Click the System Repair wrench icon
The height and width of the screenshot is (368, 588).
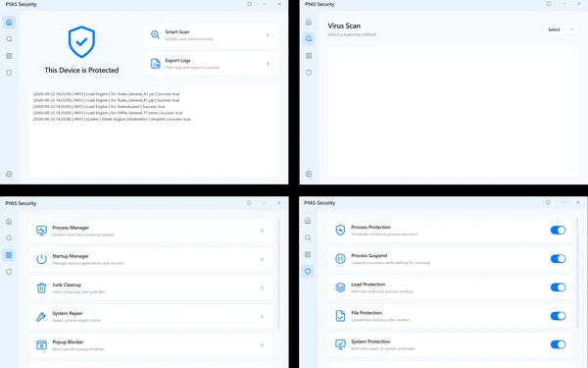(41, 316)
